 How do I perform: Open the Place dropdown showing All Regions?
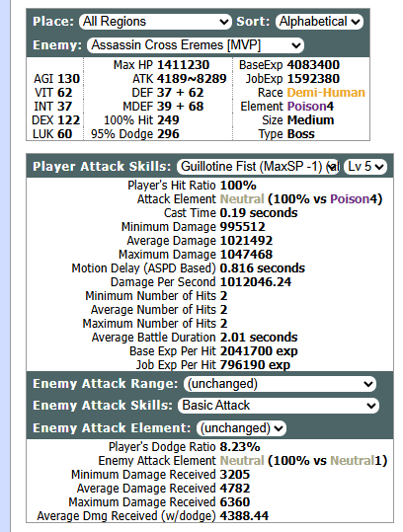tap(155, 22)
